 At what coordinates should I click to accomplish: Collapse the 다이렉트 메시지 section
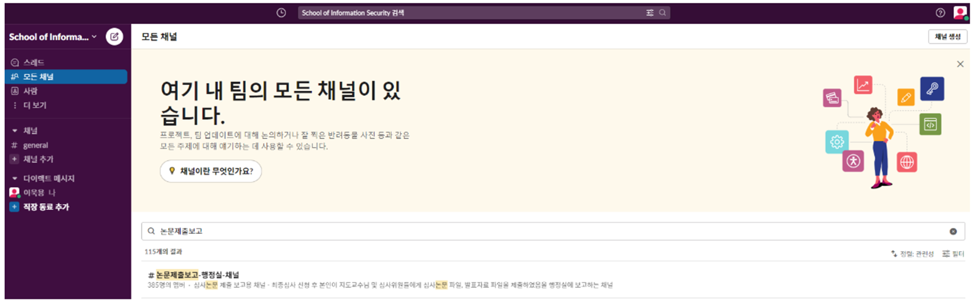coord(15,178)
